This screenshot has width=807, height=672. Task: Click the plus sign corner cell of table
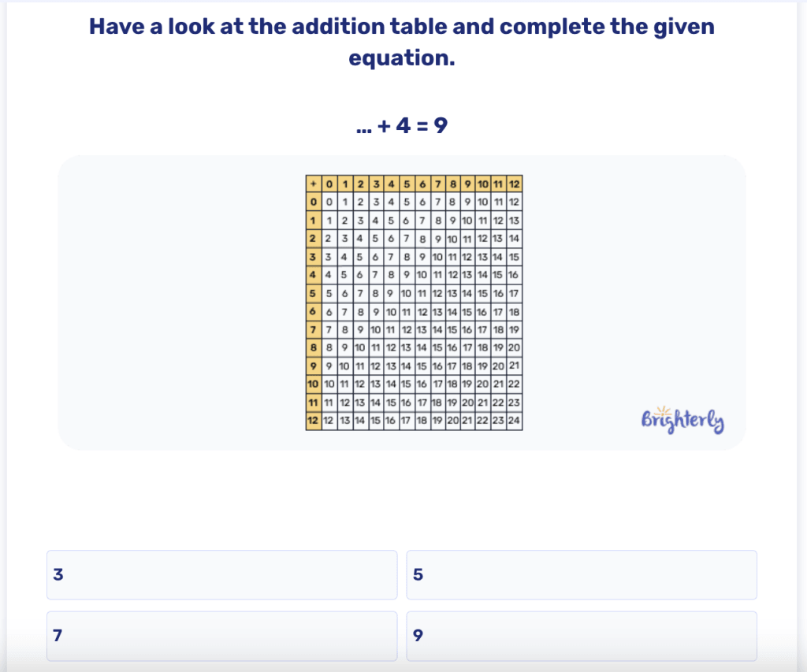[x=314, y=184]
